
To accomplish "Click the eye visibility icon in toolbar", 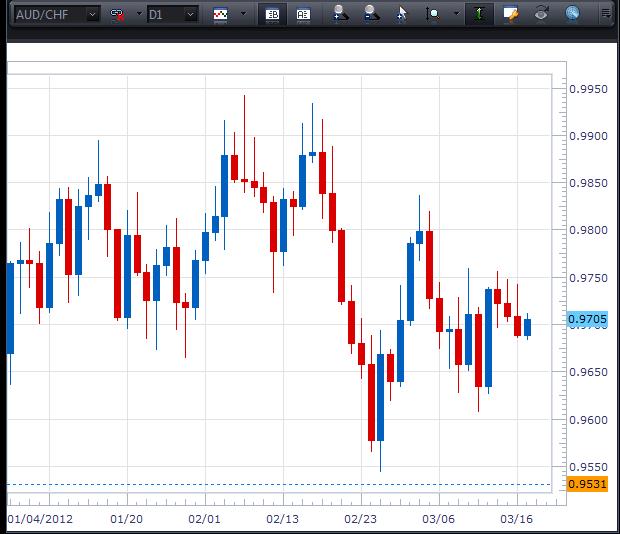I will tap(541, 14).
